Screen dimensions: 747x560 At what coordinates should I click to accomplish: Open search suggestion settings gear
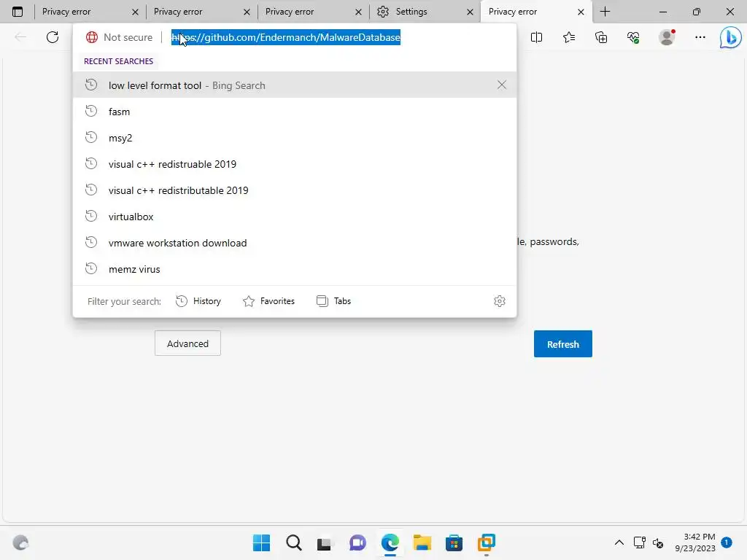499,301
